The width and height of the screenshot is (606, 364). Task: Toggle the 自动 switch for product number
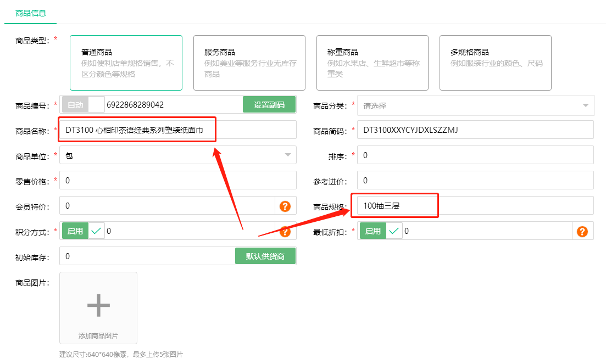coord(83,104)
